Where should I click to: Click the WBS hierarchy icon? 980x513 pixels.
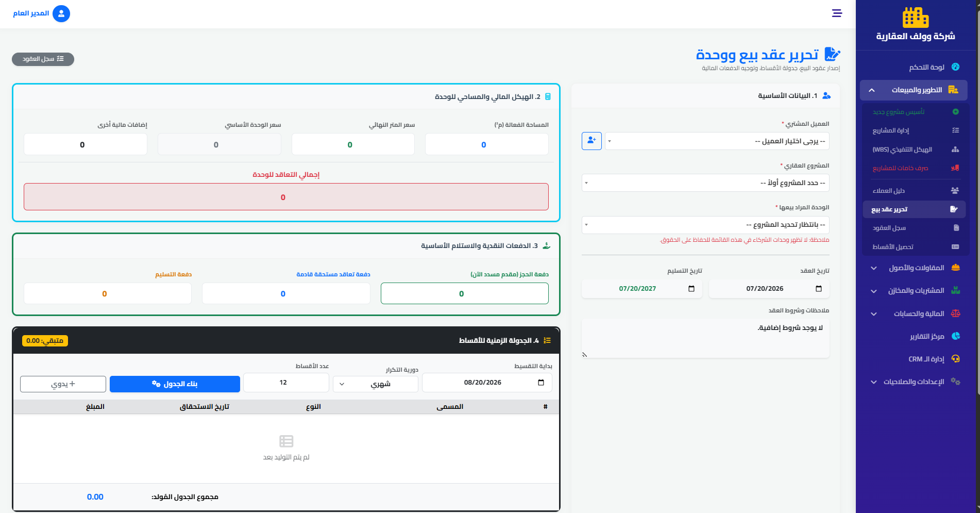tap(955, 150)
